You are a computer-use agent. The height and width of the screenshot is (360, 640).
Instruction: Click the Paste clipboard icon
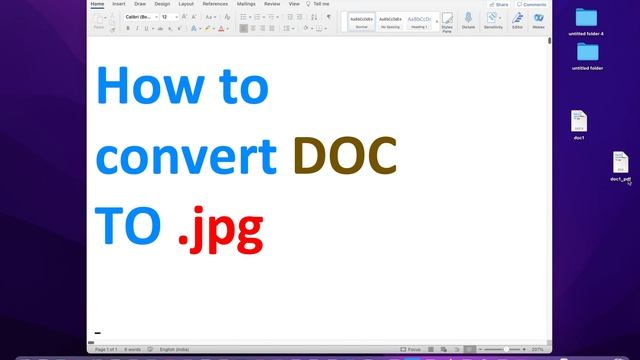point(98,19)
